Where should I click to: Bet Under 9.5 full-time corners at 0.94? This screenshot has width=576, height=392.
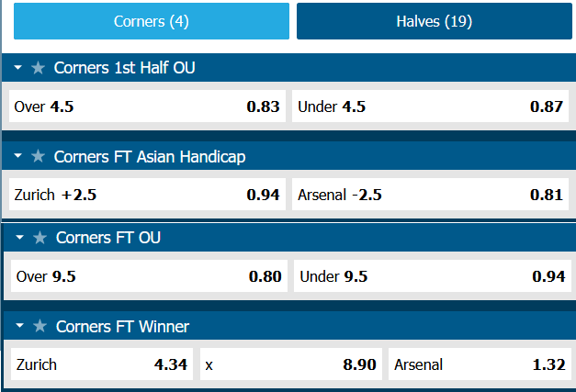click(x=432, y=276)
